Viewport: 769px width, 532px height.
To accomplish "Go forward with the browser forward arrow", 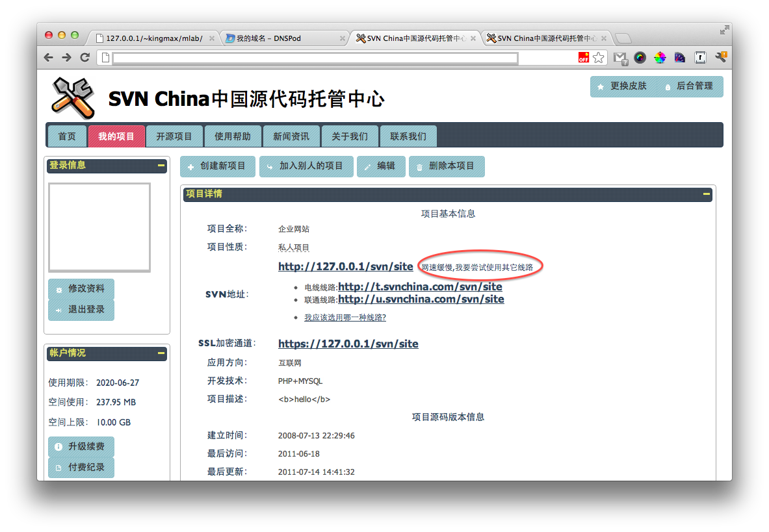I will [67, 58].
